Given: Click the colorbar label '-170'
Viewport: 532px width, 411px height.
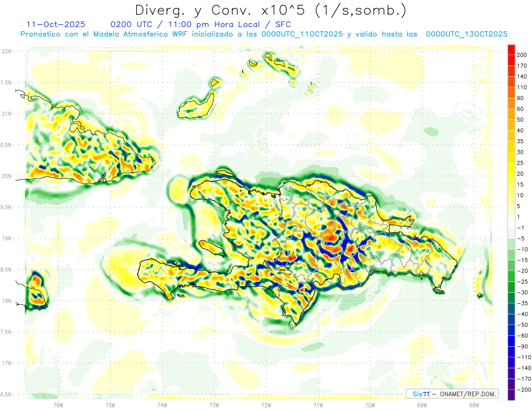Looking at the screenshot, I should pyautogui.click(x=524, y=379).
